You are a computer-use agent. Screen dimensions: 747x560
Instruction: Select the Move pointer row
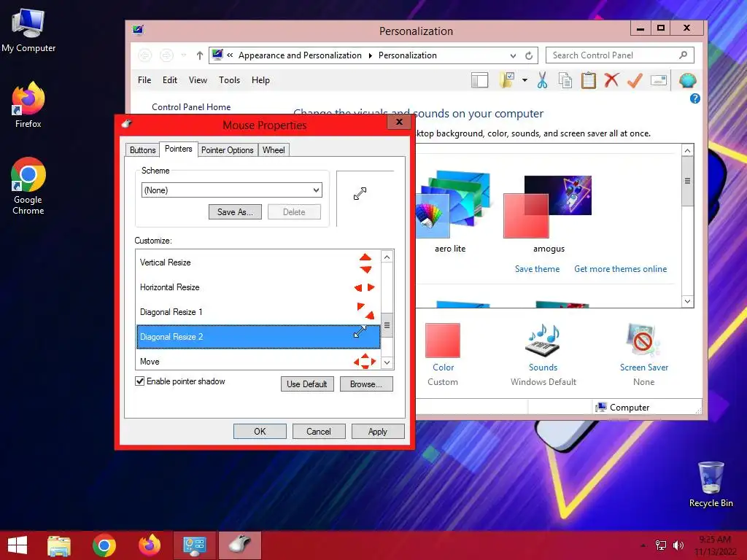258,361
